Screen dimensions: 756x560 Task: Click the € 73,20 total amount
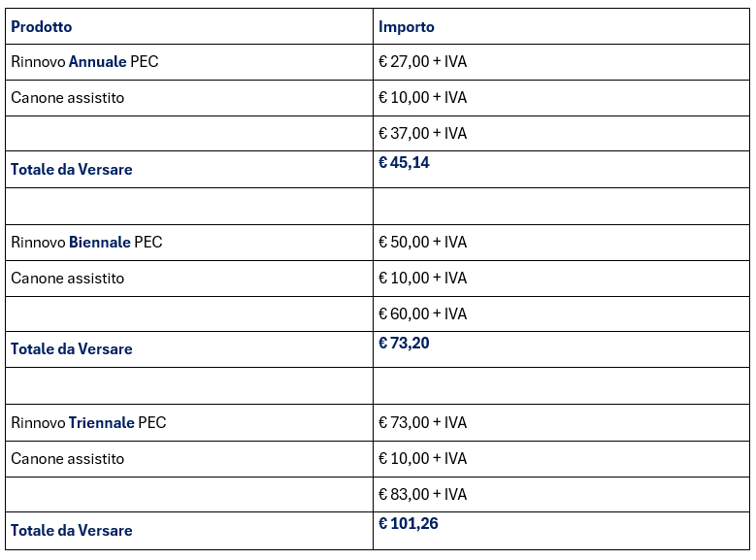coord(404,343)
